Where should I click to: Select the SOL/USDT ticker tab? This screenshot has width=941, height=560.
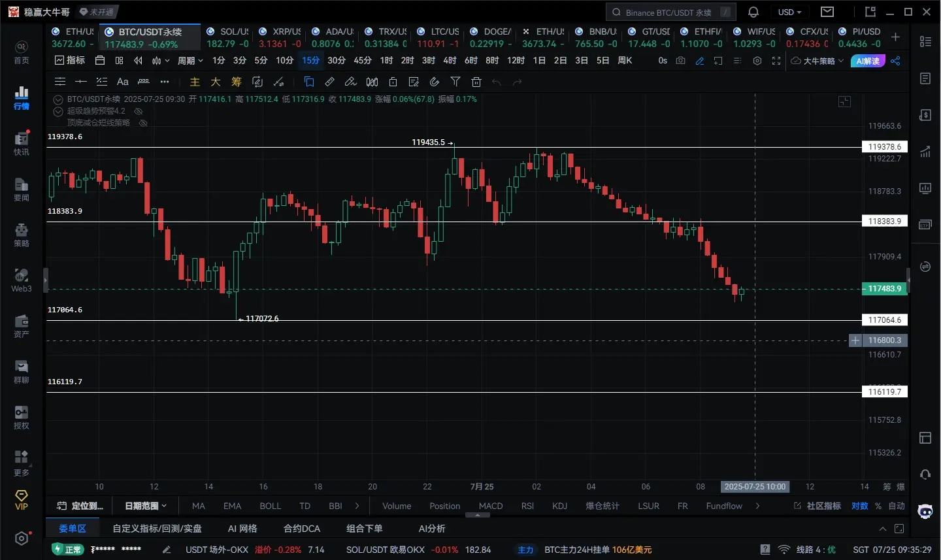(227, 37)
